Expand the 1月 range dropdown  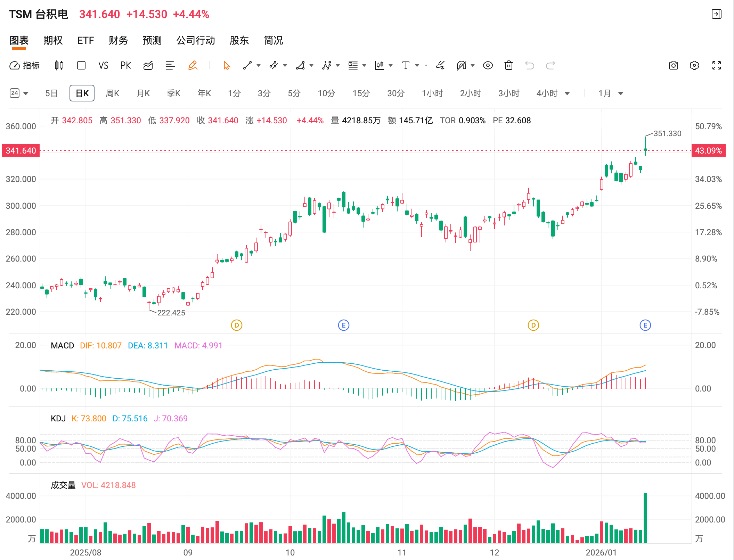click(x=621, y=93)
